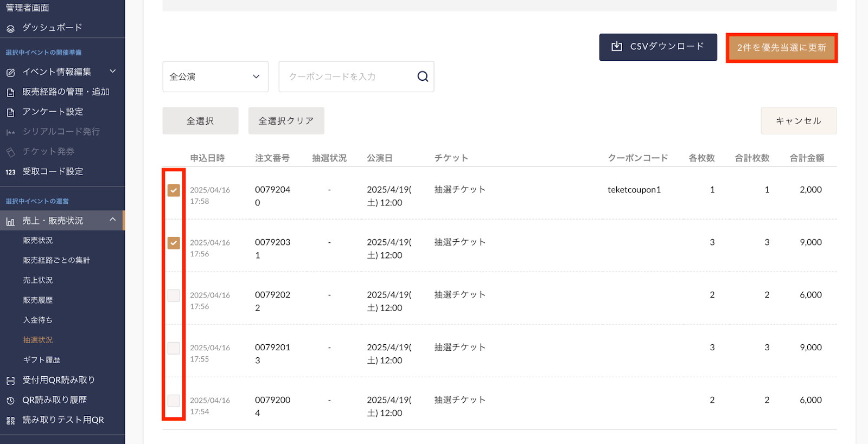Viewport: 868px width, 444px height.
Task: Click 管理者画面 header text
Action: pyautogui.click(x=28, y=8)
